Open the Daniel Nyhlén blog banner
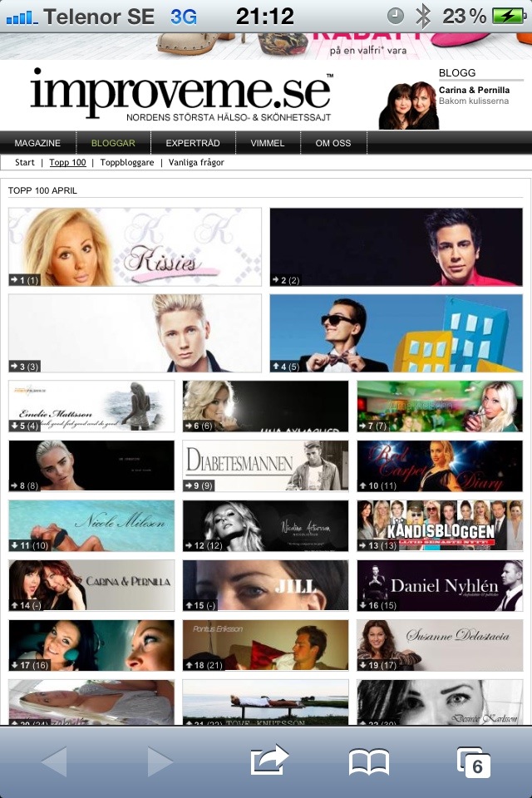532x798 pixels. pos(440,586)
